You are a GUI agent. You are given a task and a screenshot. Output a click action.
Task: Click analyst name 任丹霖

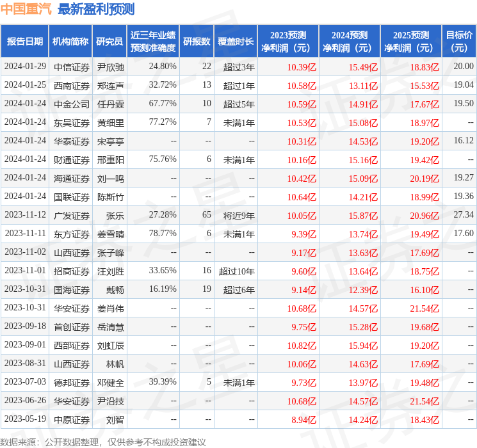(x=110, y=104)
